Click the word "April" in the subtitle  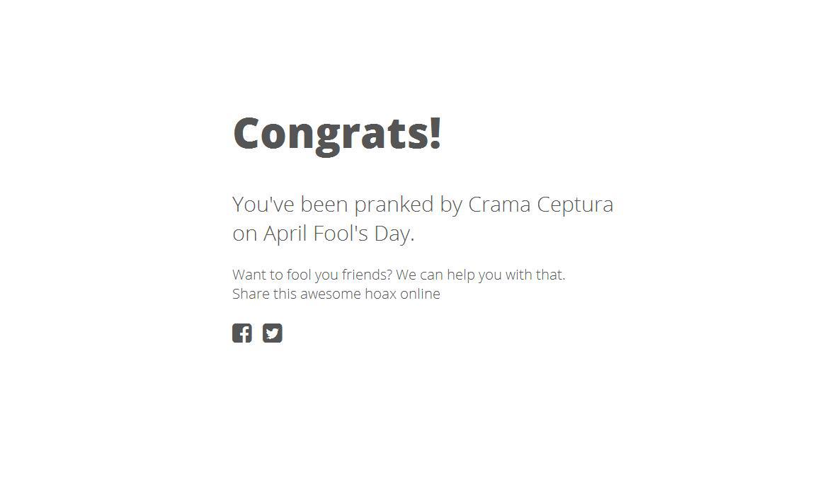pyautogui.click(x=285, y=234)
